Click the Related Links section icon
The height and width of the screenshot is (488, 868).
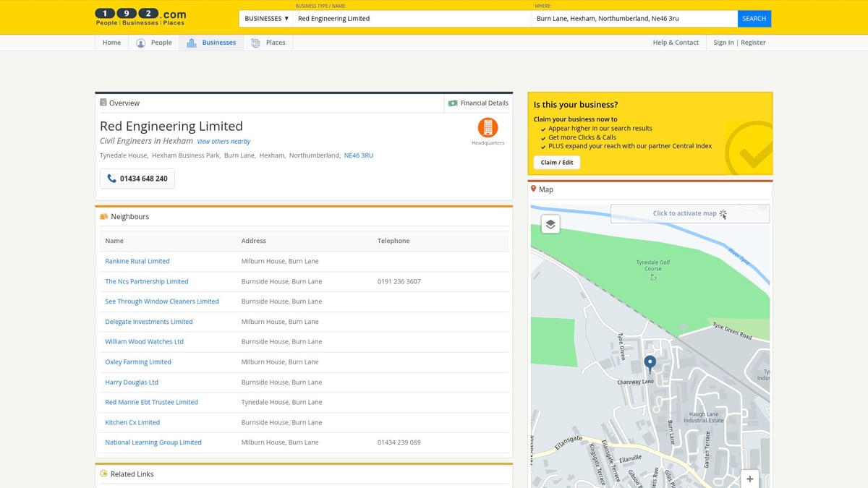tap(104, 474)
